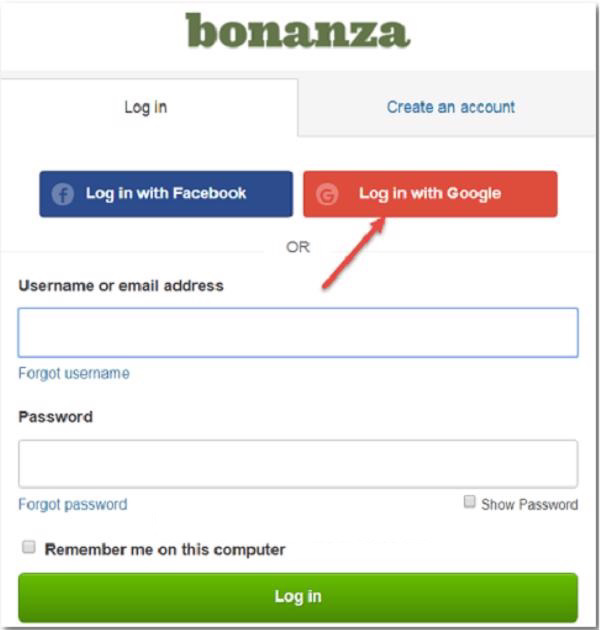Focus the Password input field
This screenshot has height=630, width=600.
(x=298, y=464)
